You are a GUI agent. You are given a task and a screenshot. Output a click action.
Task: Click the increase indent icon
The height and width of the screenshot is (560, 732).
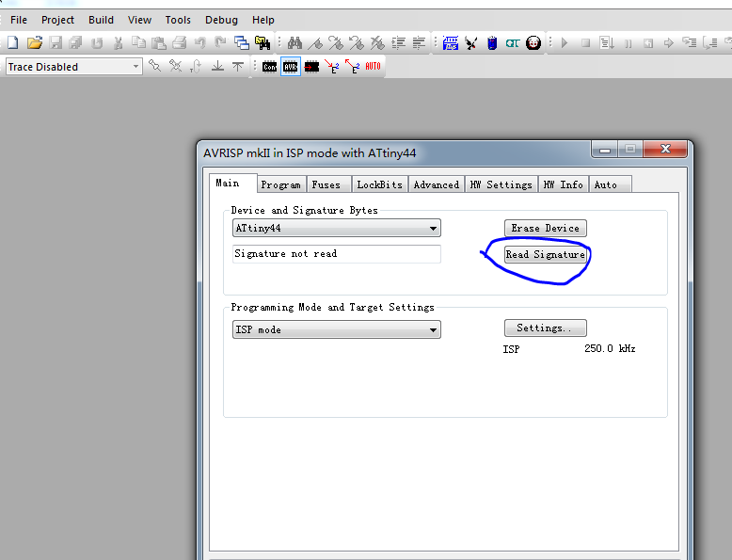[x=398, y=43]
